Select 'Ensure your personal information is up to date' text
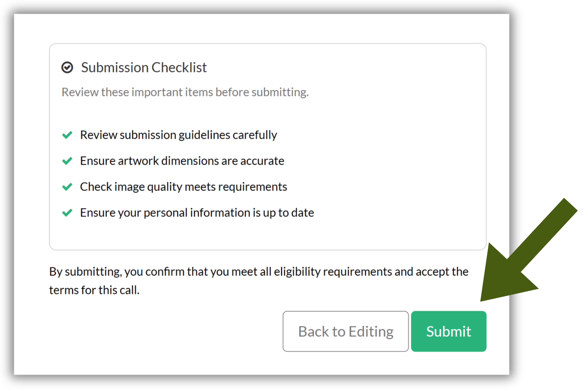588x391 pixels. (x=197, y=213)
